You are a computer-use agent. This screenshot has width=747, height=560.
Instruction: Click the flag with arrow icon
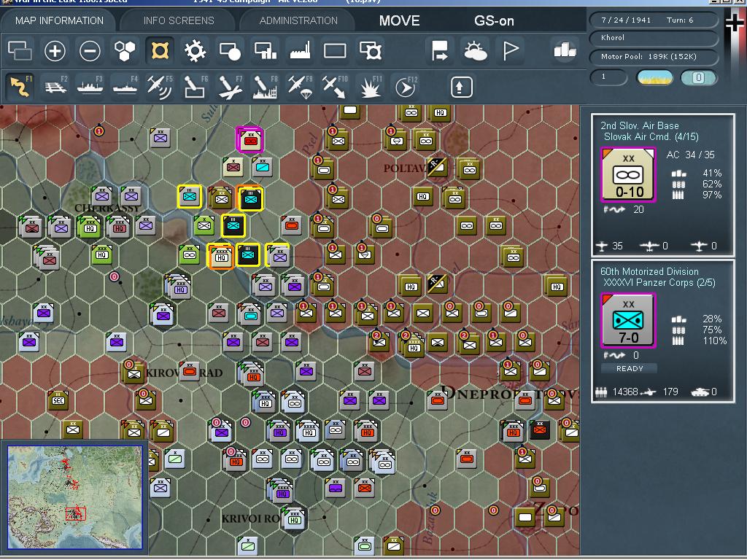coord(439,50)
